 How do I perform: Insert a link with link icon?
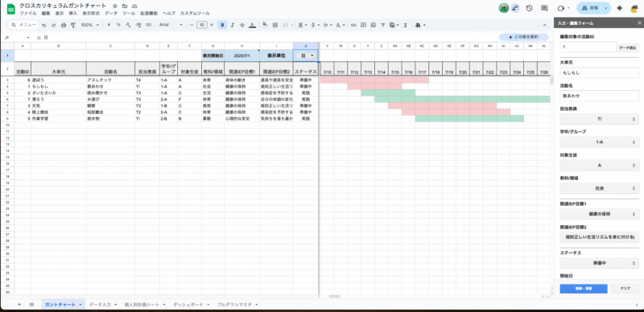click(353, 25)
